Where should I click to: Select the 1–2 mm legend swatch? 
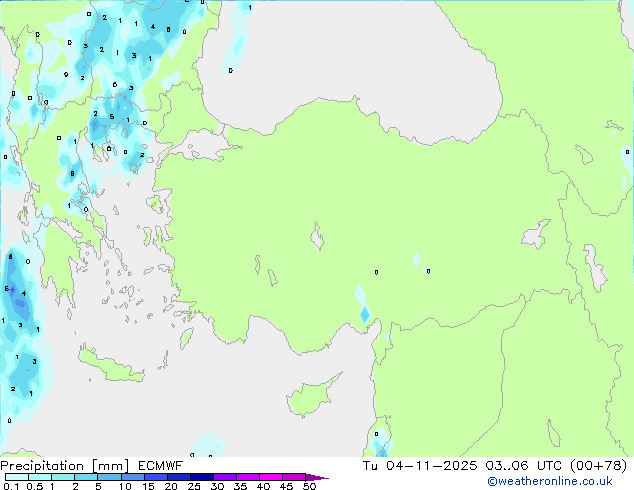point(63,477)
